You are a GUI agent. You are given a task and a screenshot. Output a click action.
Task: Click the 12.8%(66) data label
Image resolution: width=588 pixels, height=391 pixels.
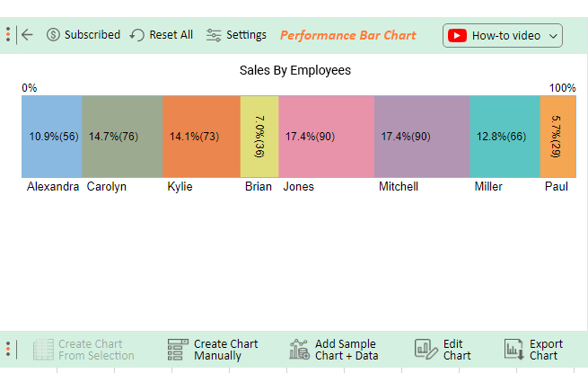tap(502, 137)
